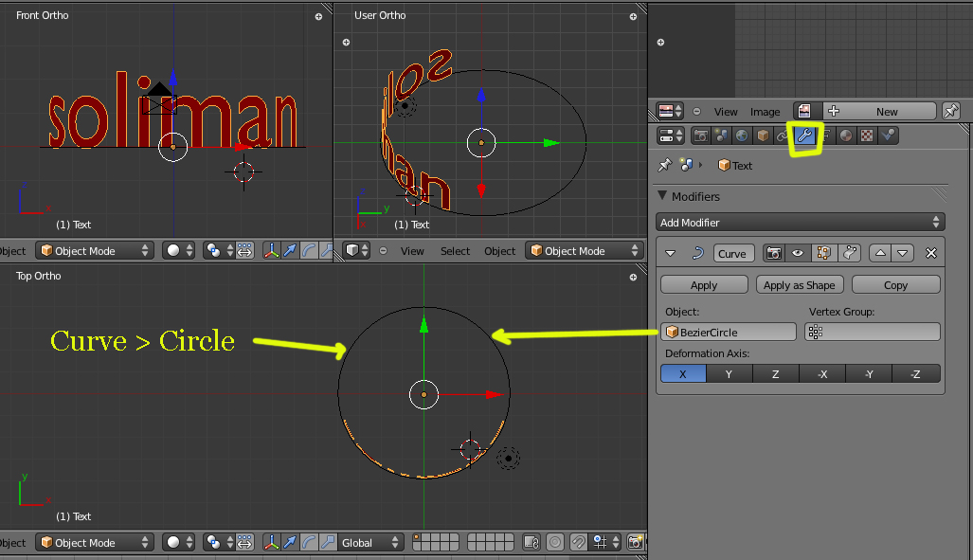
Task: Open the World properties globe tab
Action: tap(742, 135)
